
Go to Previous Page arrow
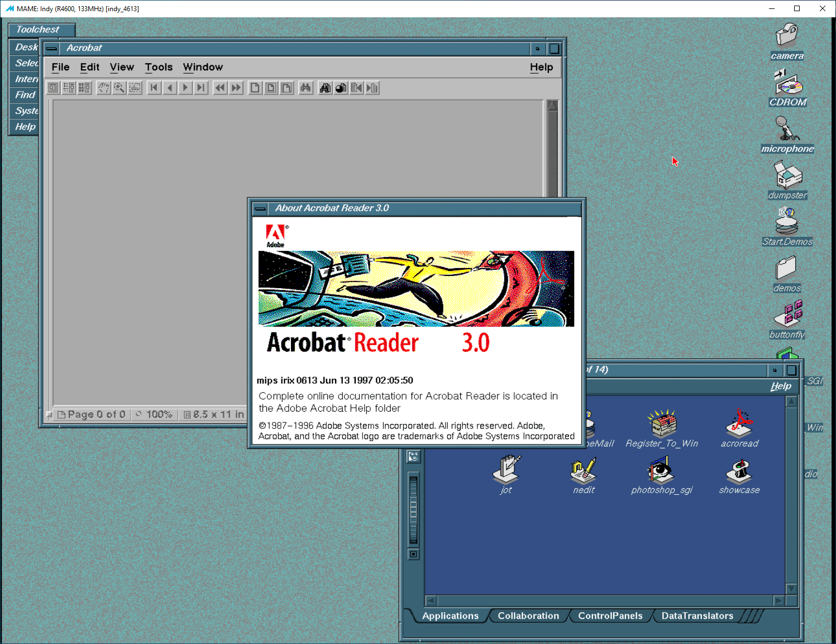170,88
